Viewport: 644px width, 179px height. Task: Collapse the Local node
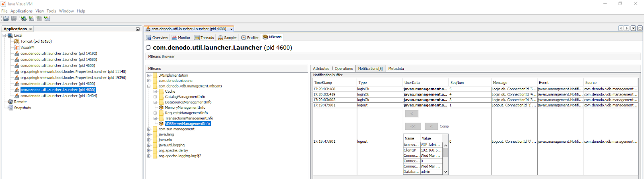tap(4, 35)
